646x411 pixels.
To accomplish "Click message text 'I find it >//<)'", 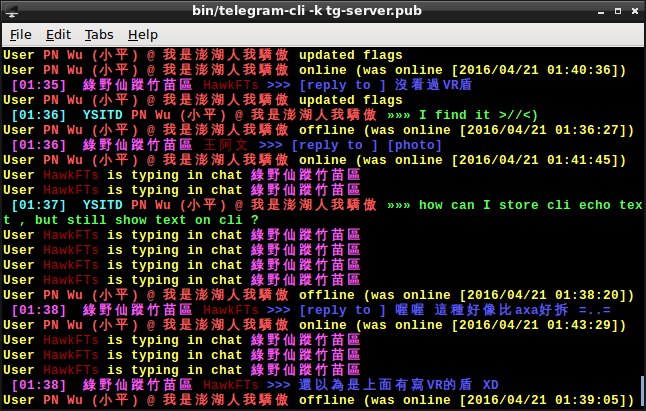I will point(478,115).
